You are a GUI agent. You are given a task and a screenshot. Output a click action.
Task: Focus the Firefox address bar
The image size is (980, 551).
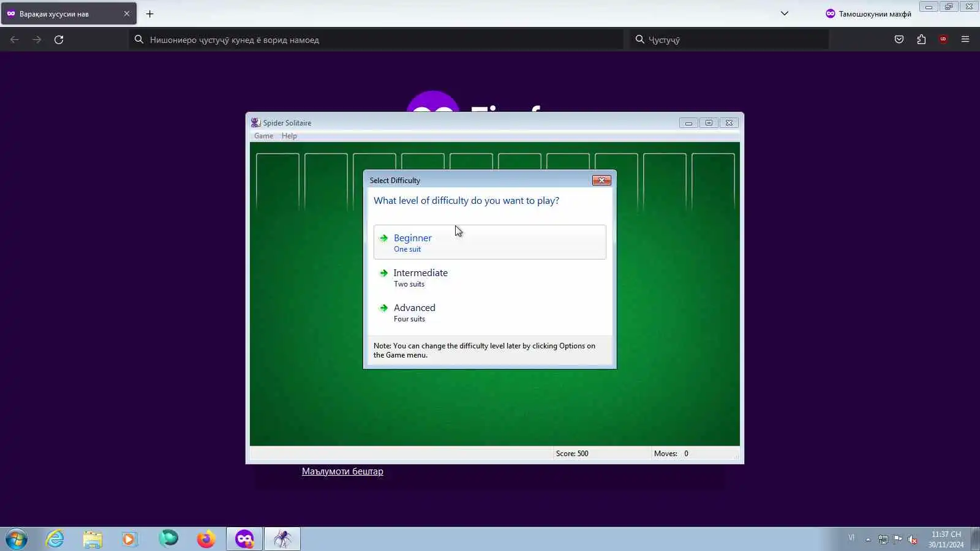376,40
